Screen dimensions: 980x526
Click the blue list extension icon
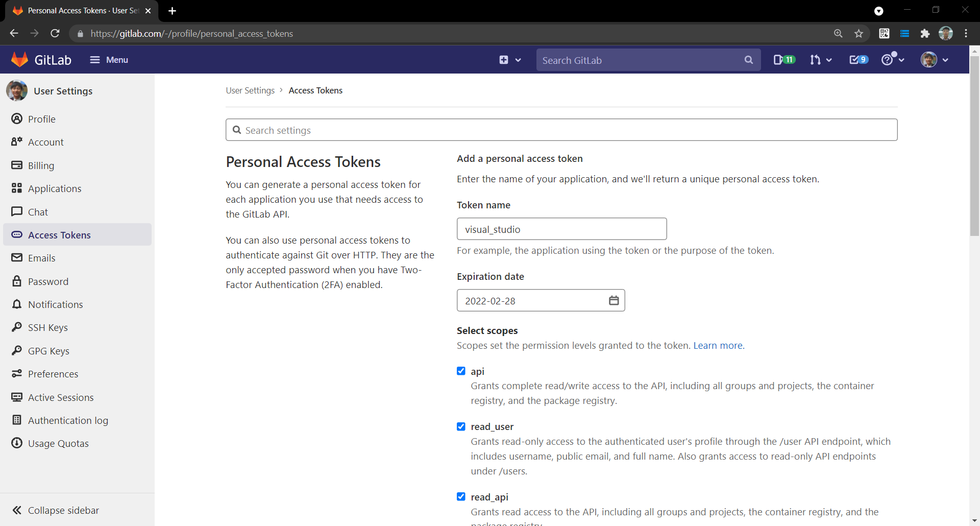pos(904,33)
